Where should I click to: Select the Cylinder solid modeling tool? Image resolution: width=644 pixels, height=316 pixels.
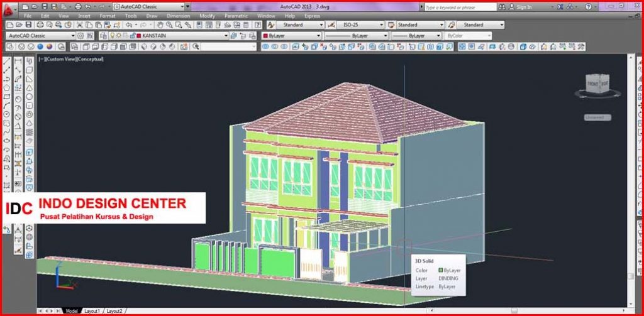coord(29,106)
